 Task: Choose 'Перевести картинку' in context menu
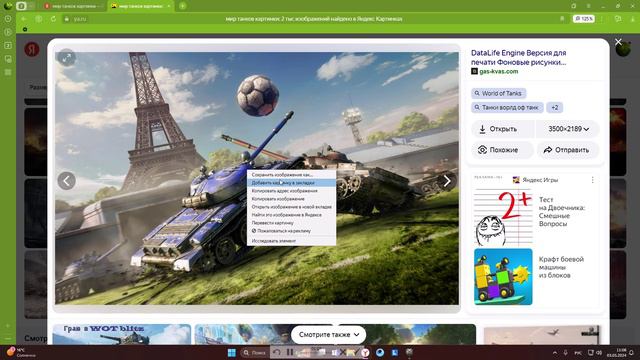[x=291, y=223]
